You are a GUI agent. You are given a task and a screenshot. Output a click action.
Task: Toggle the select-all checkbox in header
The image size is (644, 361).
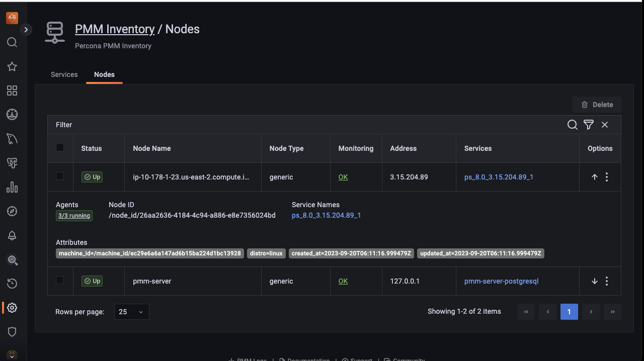point(60,148)
